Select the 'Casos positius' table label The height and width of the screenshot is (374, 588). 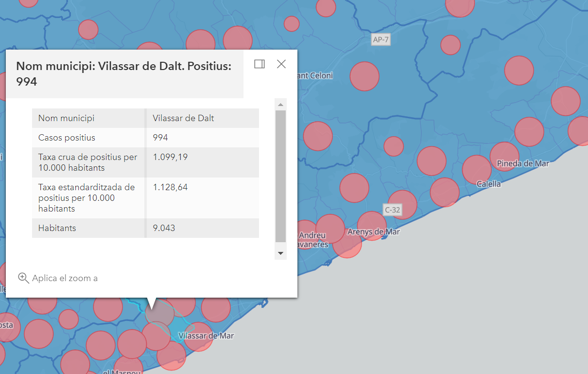(x=67, y=138)
